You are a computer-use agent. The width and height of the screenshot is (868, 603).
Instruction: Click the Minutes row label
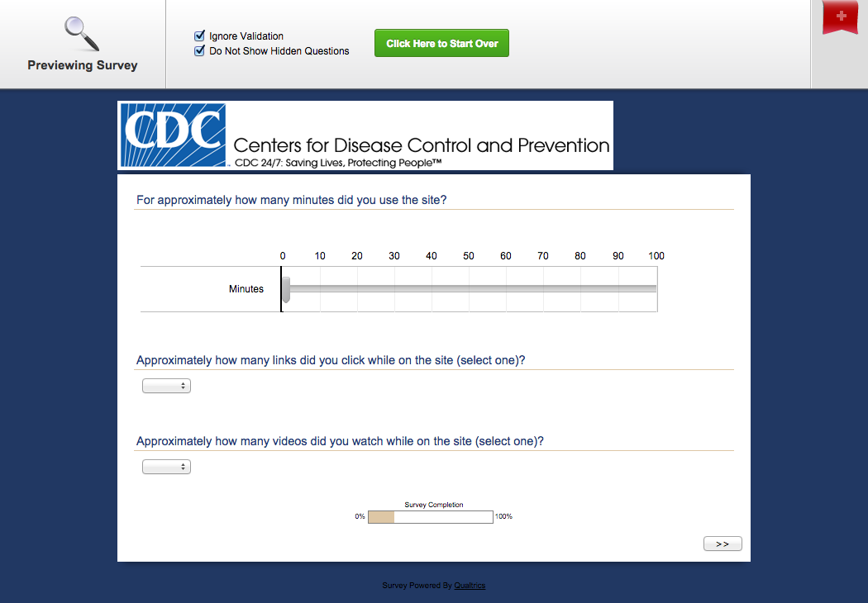click(x=246, y=289)
